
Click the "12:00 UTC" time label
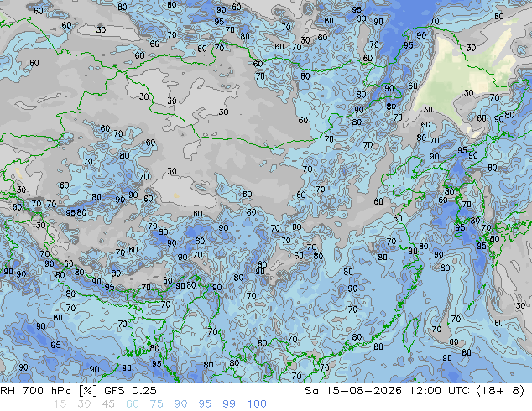click(439, 391)
